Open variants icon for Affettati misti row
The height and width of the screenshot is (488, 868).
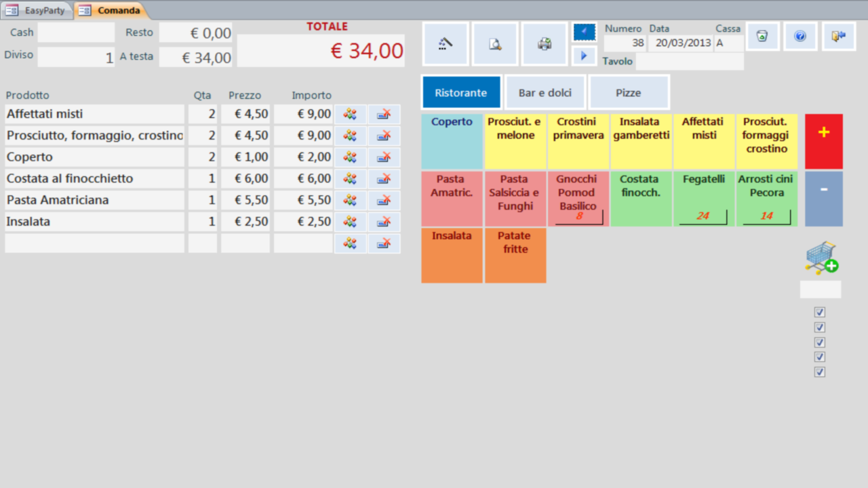(x=350, y=115)
